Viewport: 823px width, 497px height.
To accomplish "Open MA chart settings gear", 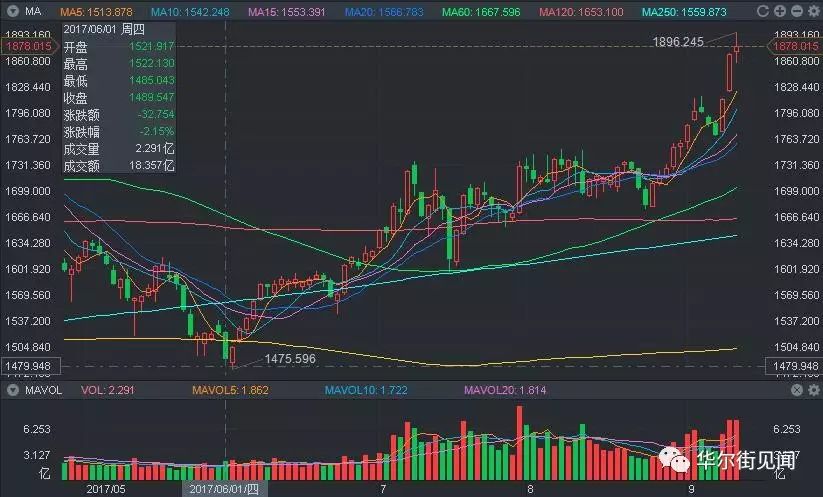I will point(814,11).
